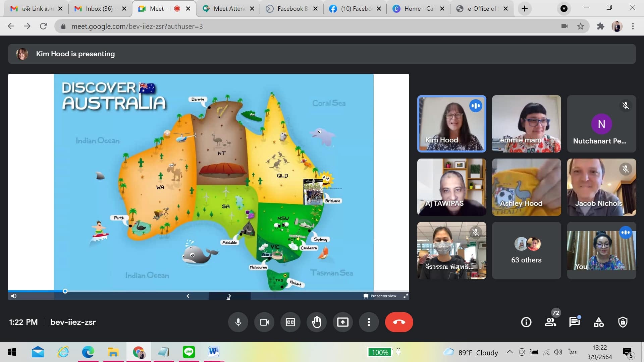Image resolution: width=644 pixels, height=362 pixels.
Task: Expand the system tray hidden icons chevron
Action: (x=509, y=352)
